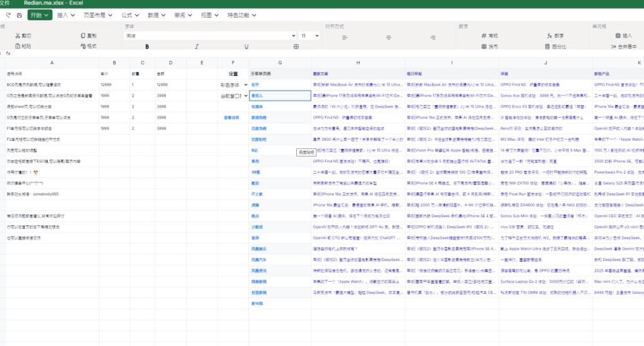Align text left
This screenshot has height=346, width=644.
point(345,37)
